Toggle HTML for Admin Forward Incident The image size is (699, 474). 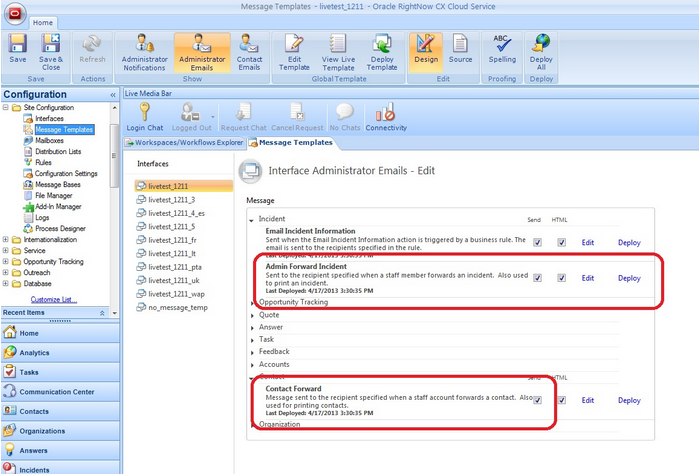tap(562, 278)
